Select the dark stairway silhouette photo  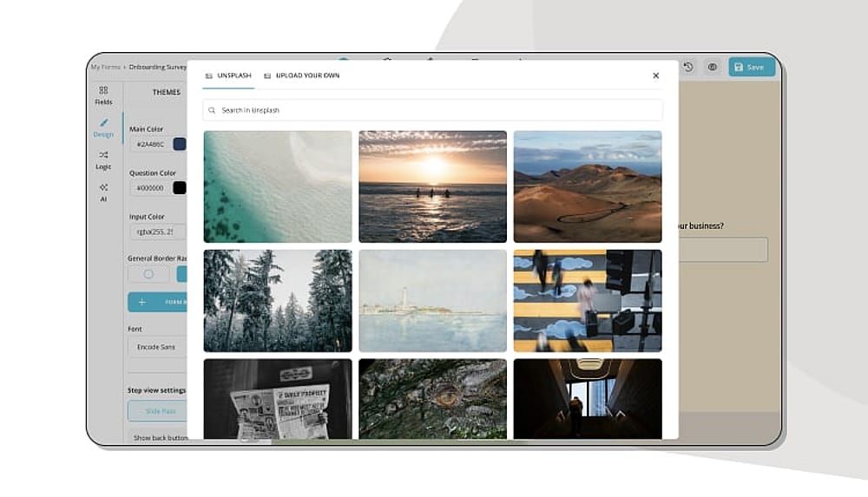tap(588, 399)
